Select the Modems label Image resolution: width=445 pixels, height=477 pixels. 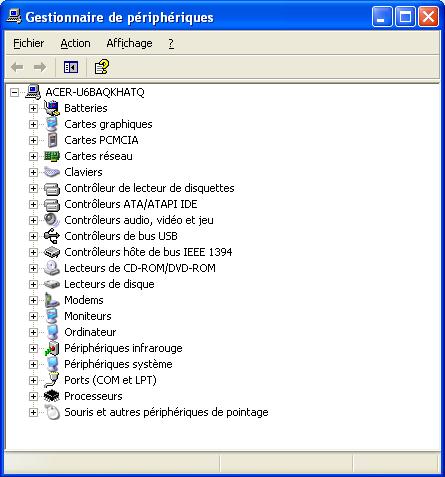tap(84, 300)
